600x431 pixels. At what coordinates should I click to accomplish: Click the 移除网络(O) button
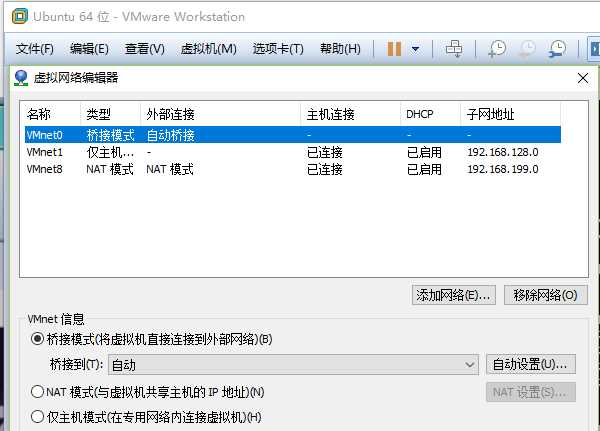click(x=546, y=295)
